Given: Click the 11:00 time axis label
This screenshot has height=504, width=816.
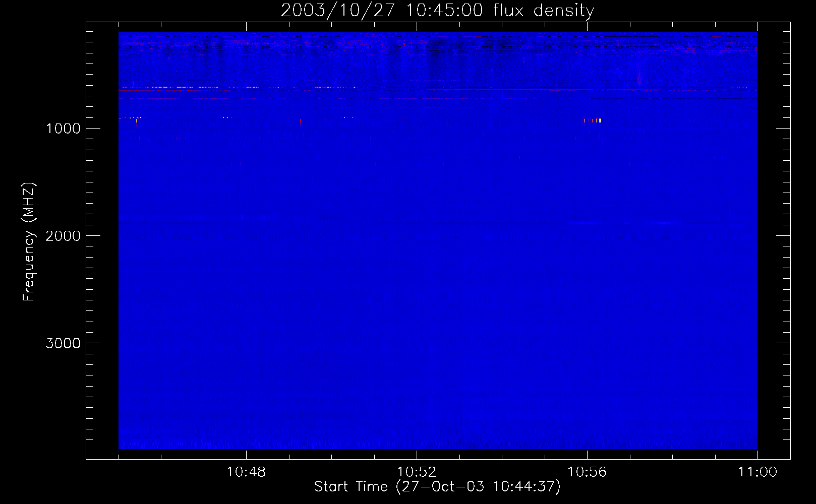Looking at the screenshot, I should [x=757, y=472].
